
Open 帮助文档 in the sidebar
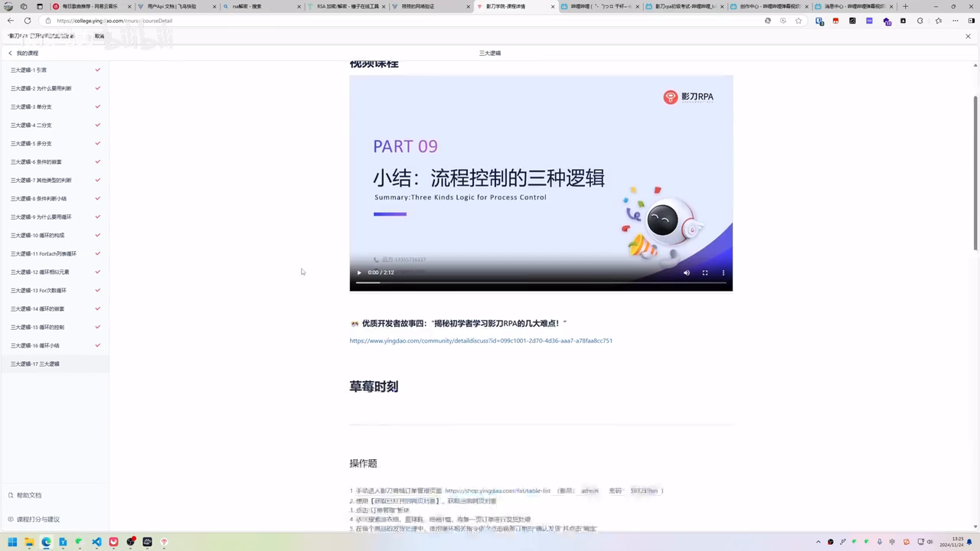click(24, 495)
